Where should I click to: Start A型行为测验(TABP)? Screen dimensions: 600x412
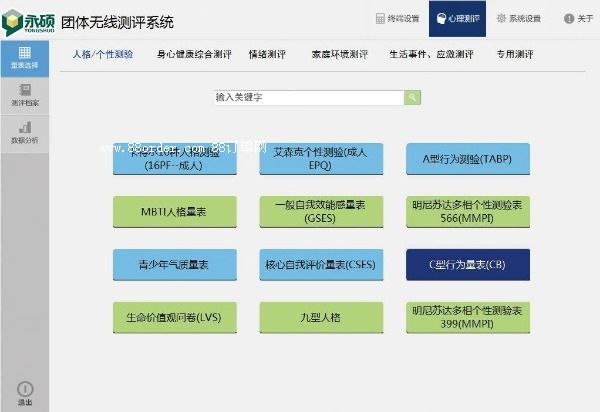coord(467,158)
